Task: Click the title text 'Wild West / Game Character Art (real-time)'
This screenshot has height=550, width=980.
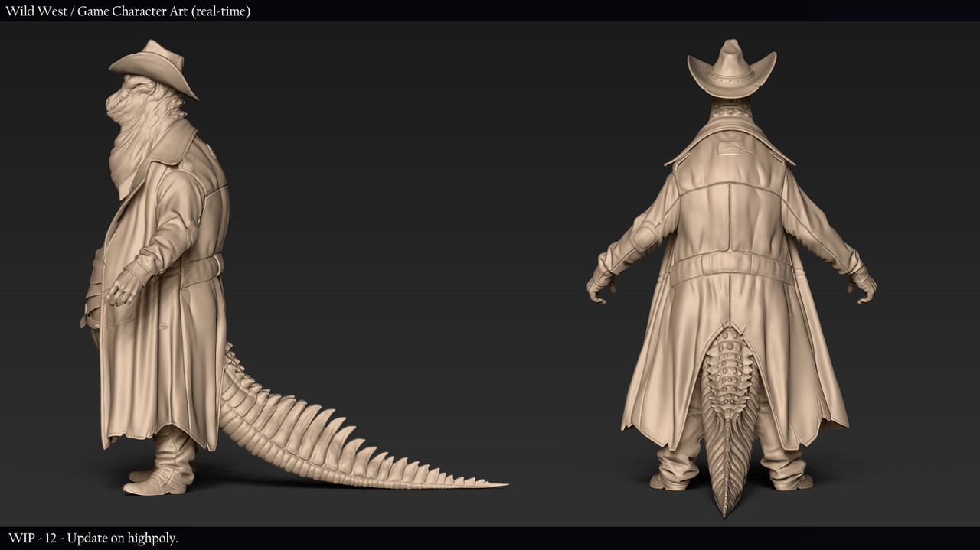Action: click(x=128, y=11)
